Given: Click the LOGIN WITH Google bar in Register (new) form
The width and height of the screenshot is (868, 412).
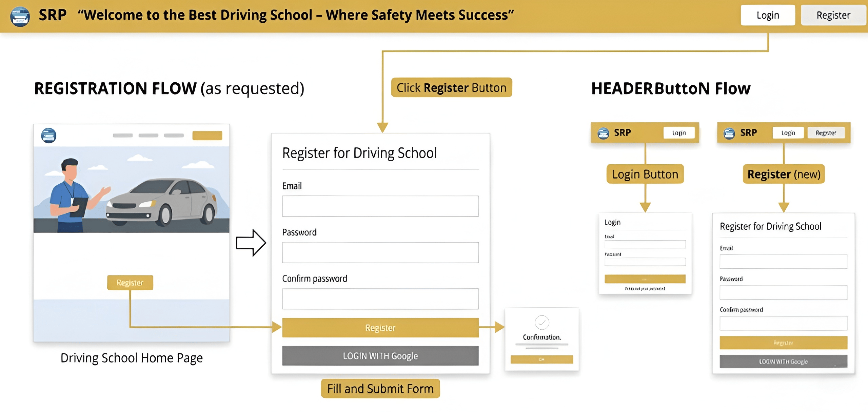Looking at the screenshot, I should pos(783,361).
